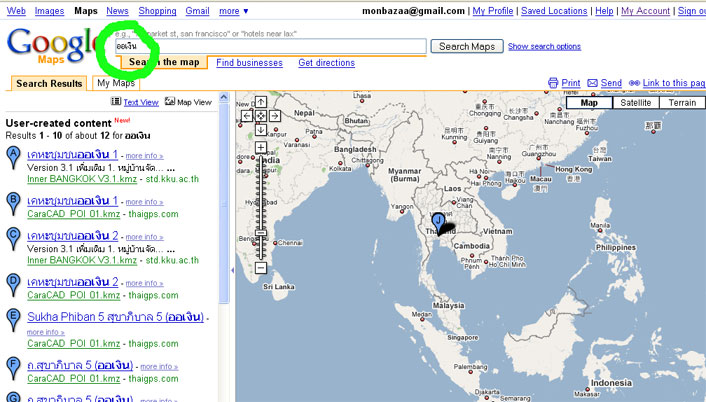Click the Text View list icon
The width and height of the screenshot is (706, 402).
pos(116,101)
